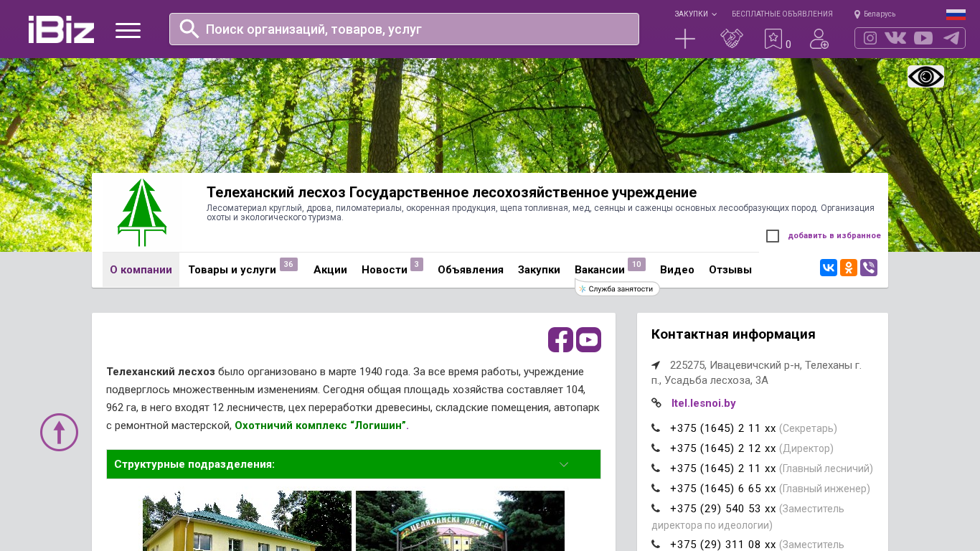Open the yellow building photo thumbnail
The height and width of the screenshot is (551, 980).
pyautogui.click(x=247, y=521)
